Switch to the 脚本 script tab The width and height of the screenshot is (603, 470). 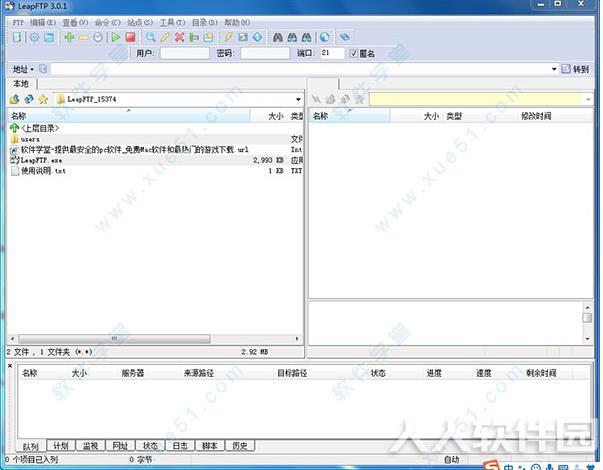point(210,445)
